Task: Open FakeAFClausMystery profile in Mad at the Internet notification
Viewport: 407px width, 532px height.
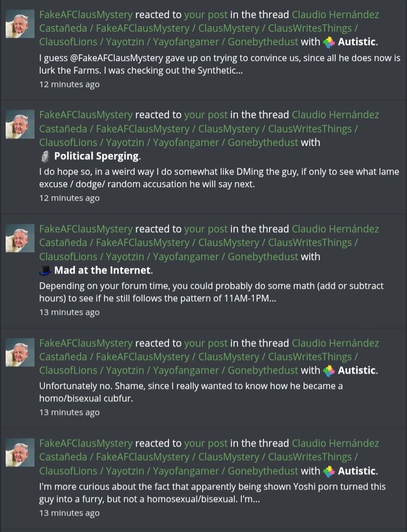Action: pos(86,229)
